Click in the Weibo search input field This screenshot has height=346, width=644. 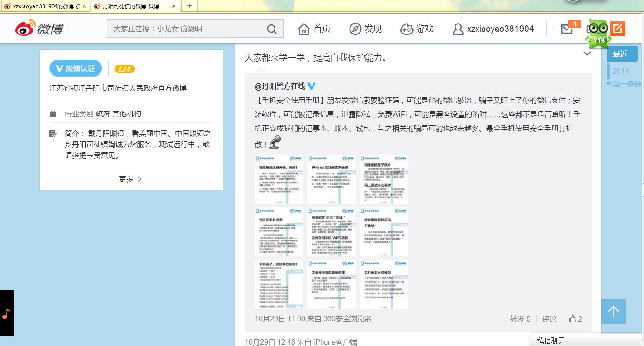[x=185, y=29]
